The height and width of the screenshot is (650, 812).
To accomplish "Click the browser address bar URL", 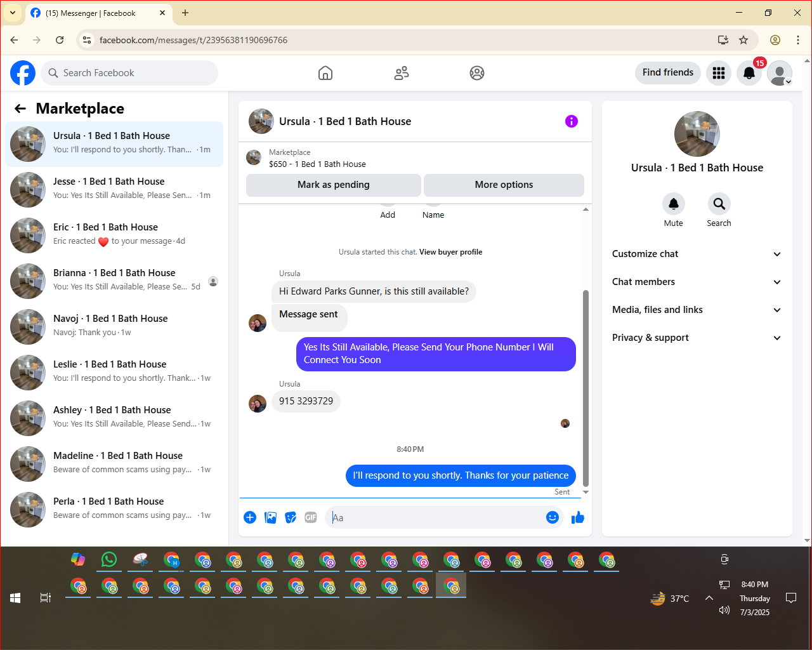I will (193, 40).
